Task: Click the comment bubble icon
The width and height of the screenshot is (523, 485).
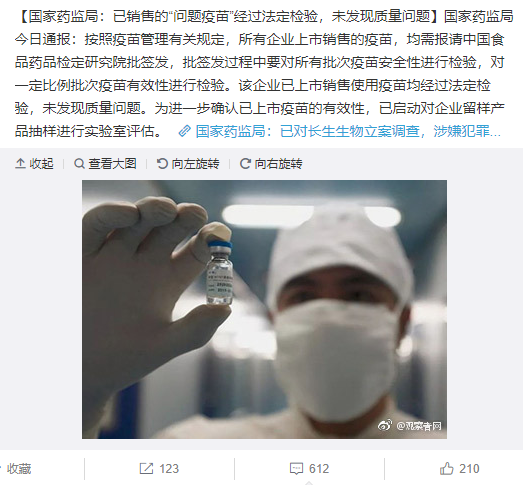Action: point(296,469)
